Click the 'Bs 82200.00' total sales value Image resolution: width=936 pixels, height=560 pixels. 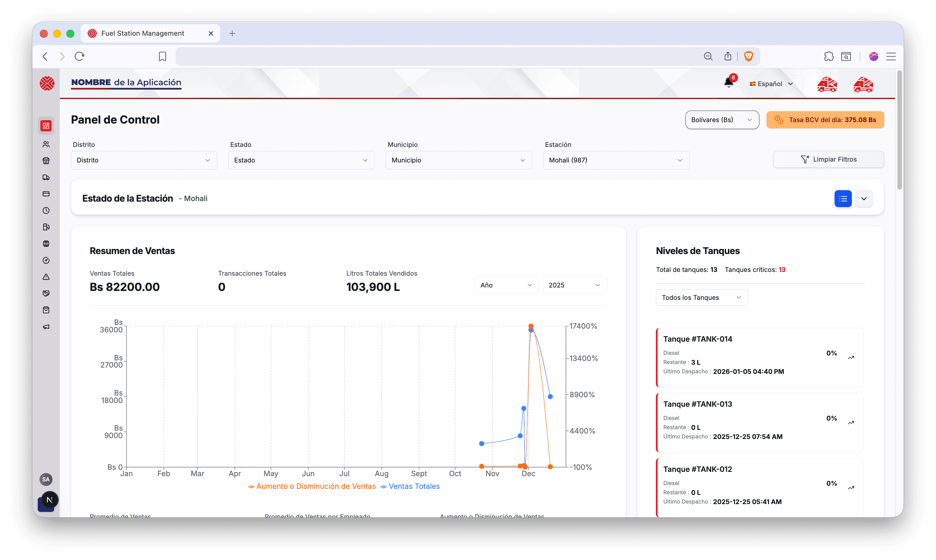point(124,287)
